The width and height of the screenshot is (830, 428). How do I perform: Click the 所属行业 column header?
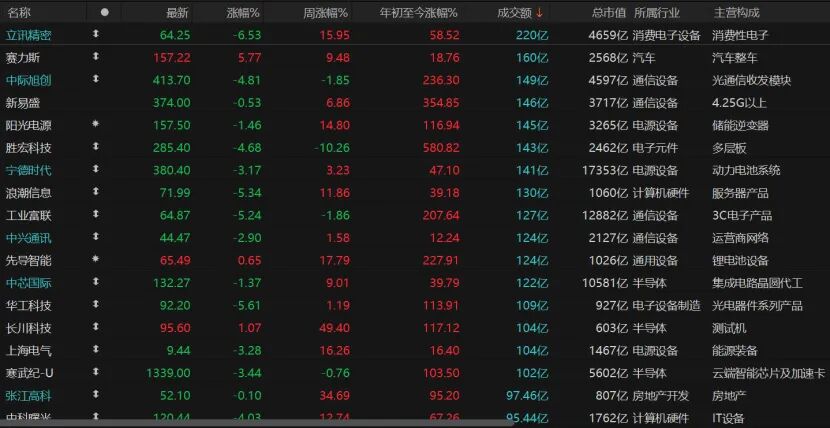(x=656, y=13)
